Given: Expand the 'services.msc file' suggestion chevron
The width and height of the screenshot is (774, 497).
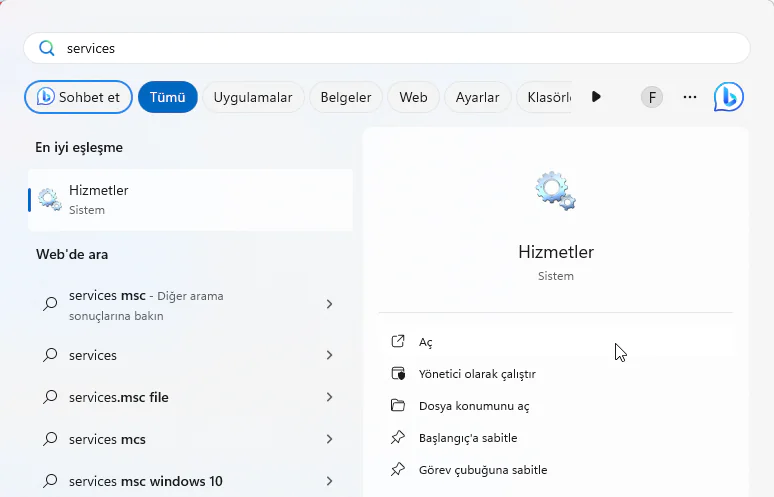Looking at the screenshot, I should click(329, 397).
